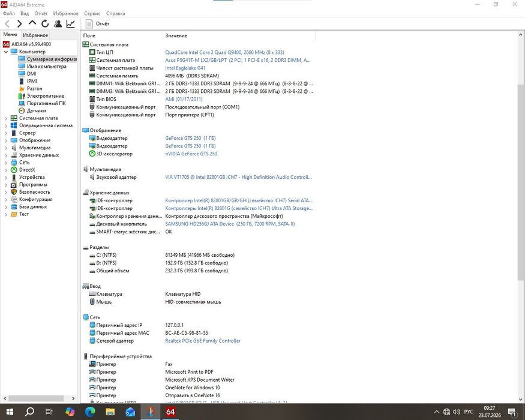Open the user accounts icon in toolbar
Screen dimensions: 525x420
pyautogui.click(x=58, y=24)
